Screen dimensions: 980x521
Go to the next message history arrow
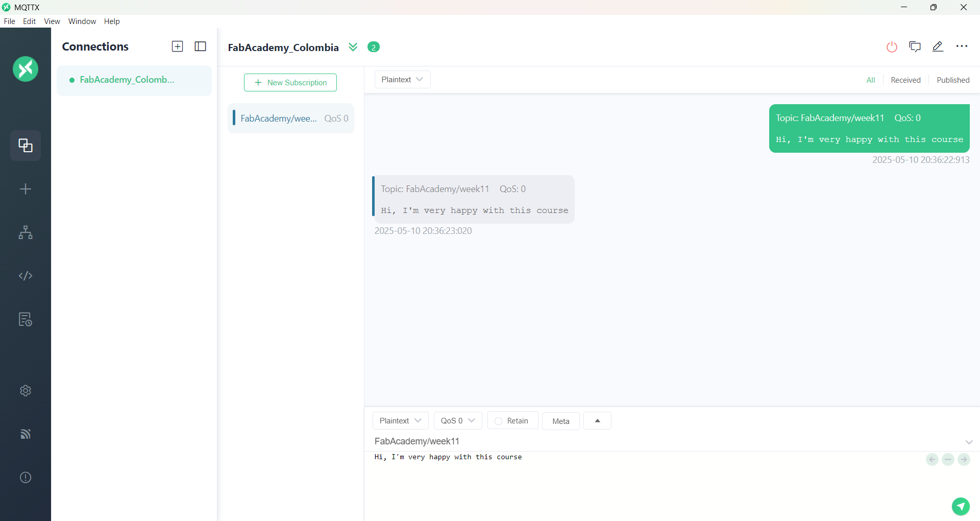(964, 460)
